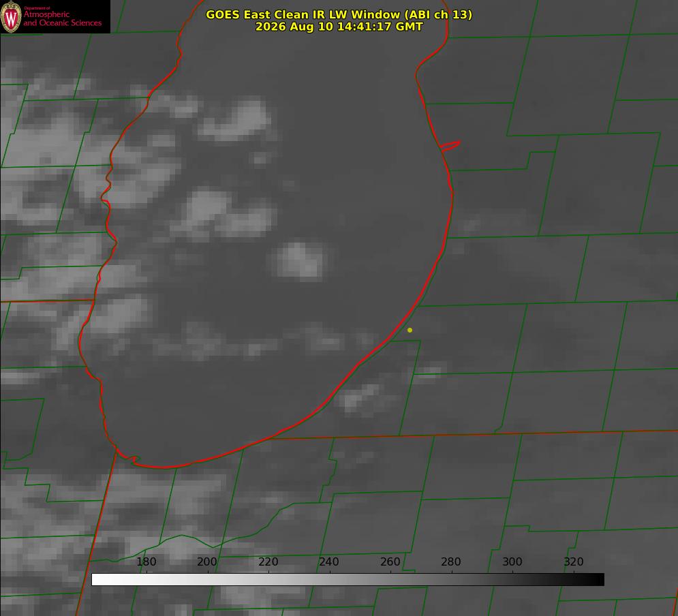Click the small 'Department of' text

click(37, 8)
